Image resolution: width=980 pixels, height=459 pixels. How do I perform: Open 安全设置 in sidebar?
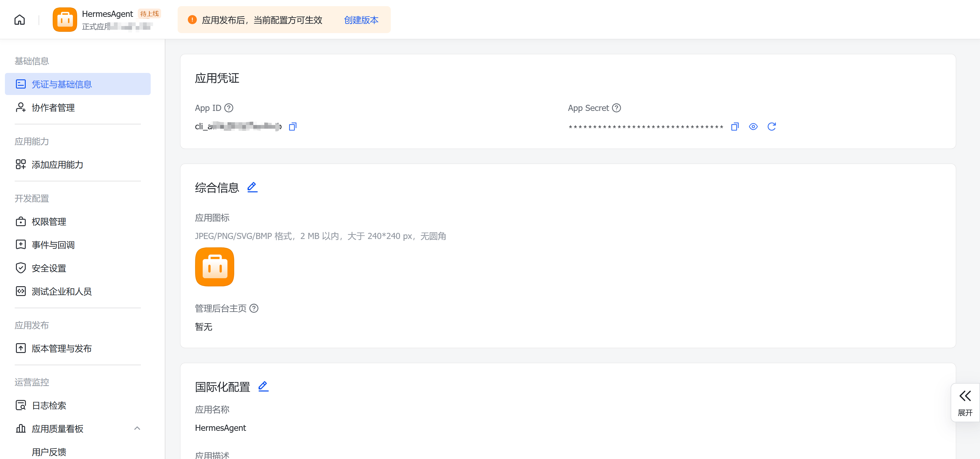(77, 268)
